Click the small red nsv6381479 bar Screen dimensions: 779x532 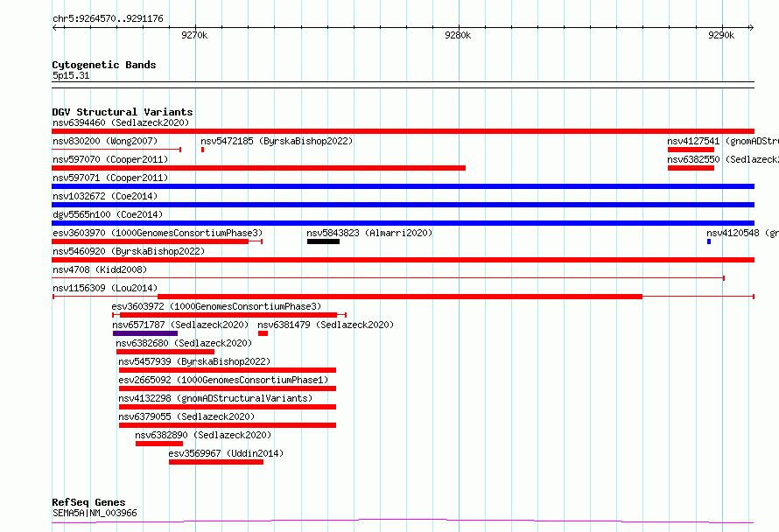[263, 333]
